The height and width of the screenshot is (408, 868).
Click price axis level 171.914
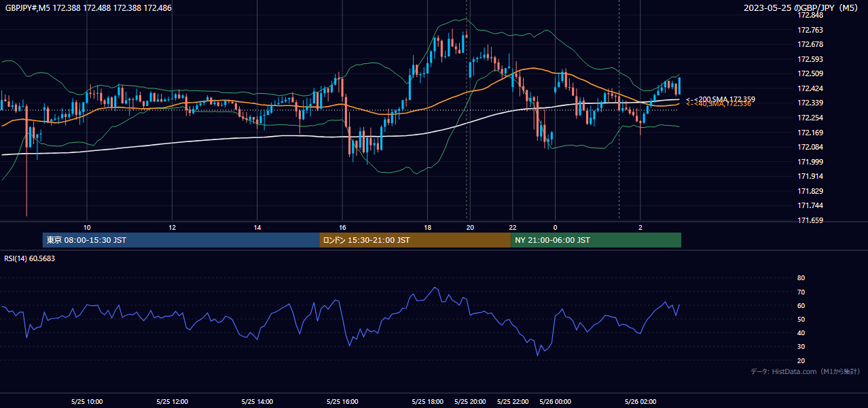810,176
